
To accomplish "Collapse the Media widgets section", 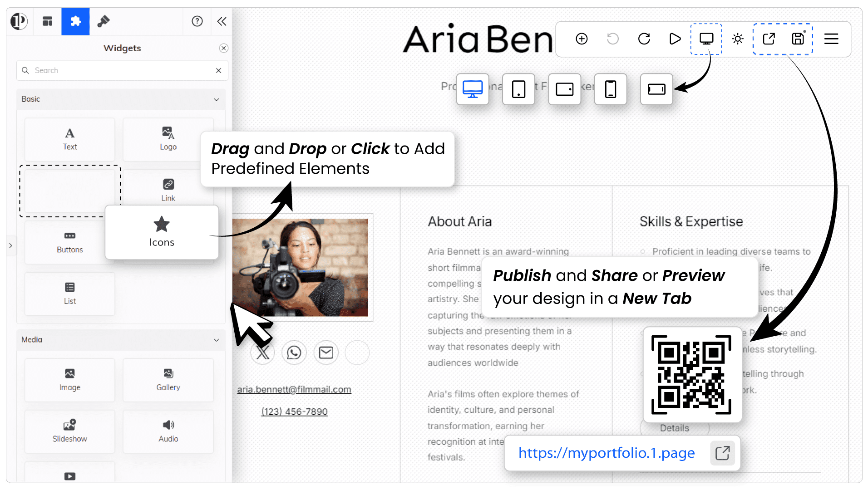I will (217, 340).
